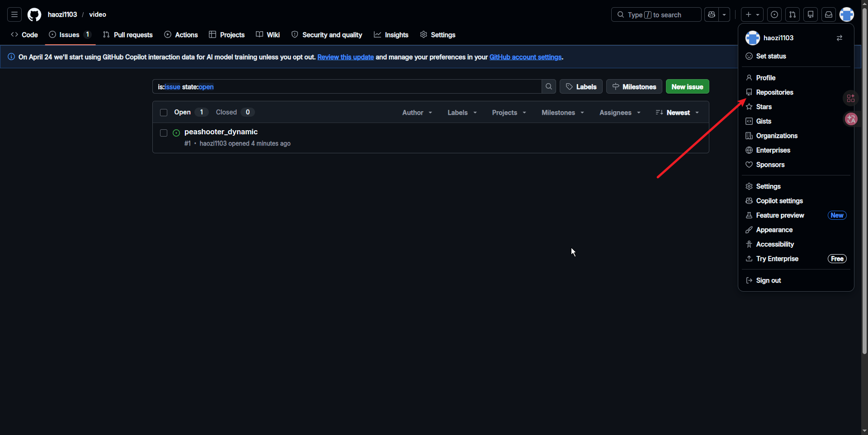Expand the Assignees filter dropdown
Image resolution: width=868 pixels, height=435 pixels.
click(620, 113)
